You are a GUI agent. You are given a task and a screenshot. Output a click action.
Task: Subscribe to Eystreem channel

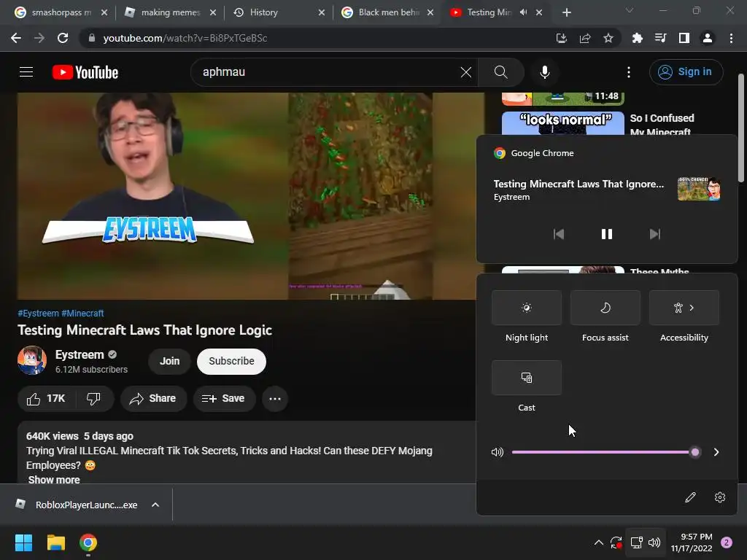[231, 361]
